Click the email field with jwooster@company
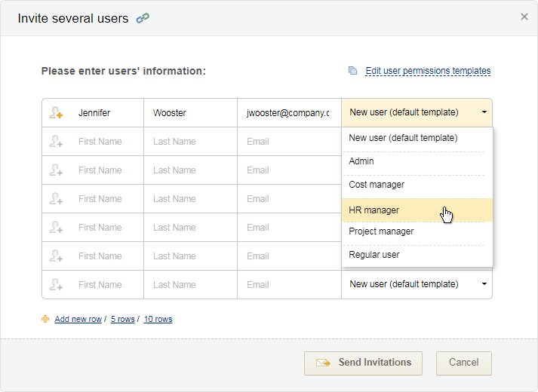This screenshot has height=392, width=538. pos(289,113)
